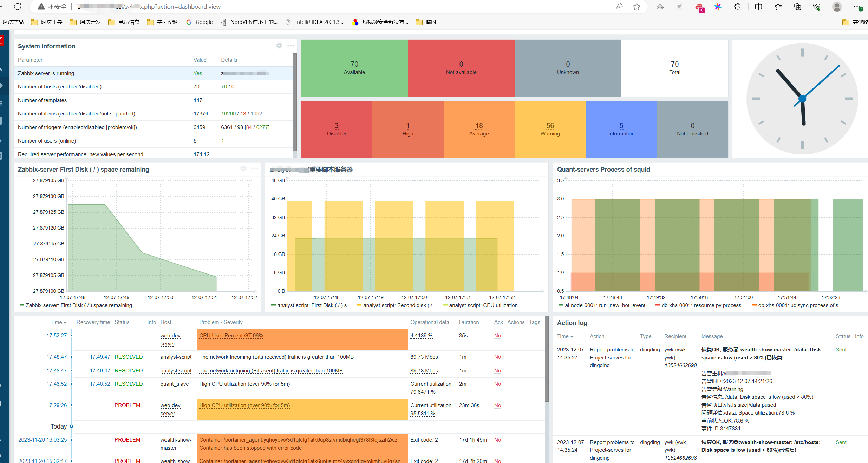Click Sent status of 14:35:27 action
The width and height of the screenshot is (868, 463).
click(x=841, y=350)
